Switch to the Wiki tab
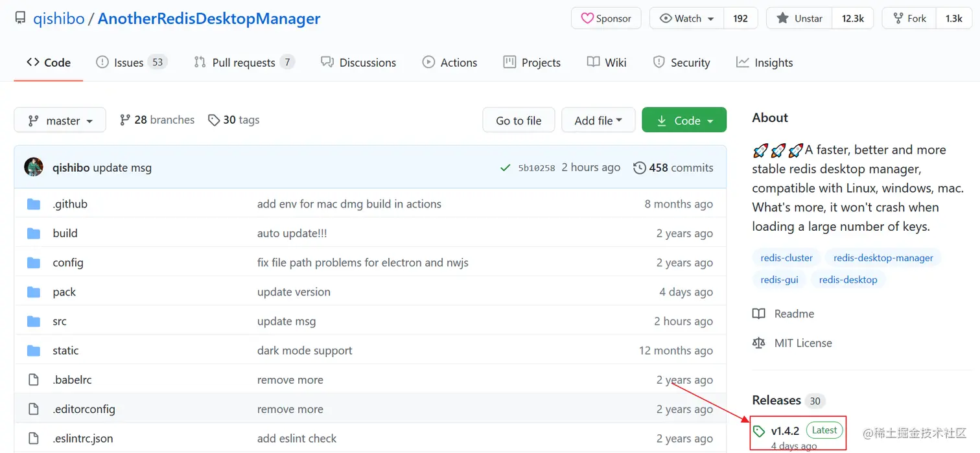The image size is (980, 453). 607,62
